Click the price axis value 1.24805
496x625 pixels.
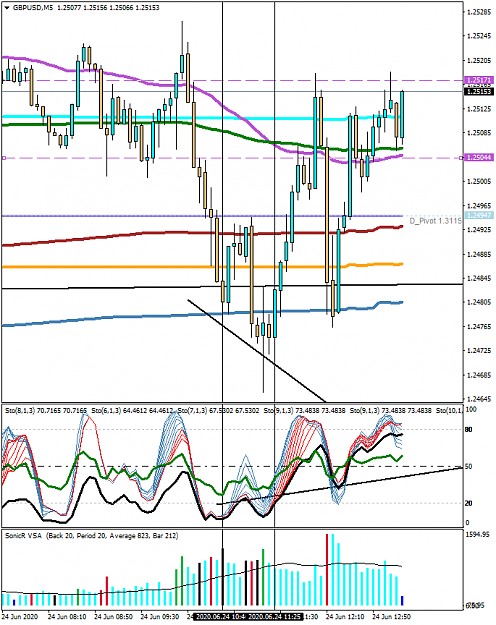pyautogui.click(x=479, y=302)
